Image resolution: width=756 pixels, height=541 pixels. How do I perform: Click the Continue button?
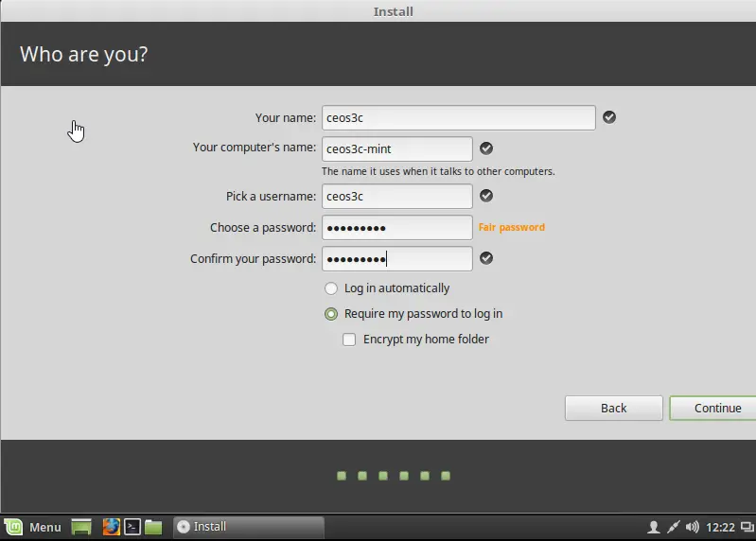coord(713,408)
